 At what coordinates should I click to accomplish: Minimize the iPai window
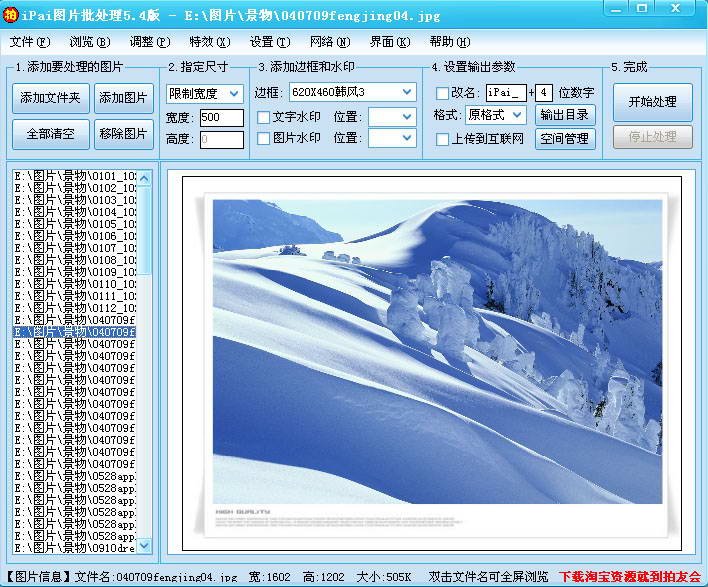(x=616, y=8)
